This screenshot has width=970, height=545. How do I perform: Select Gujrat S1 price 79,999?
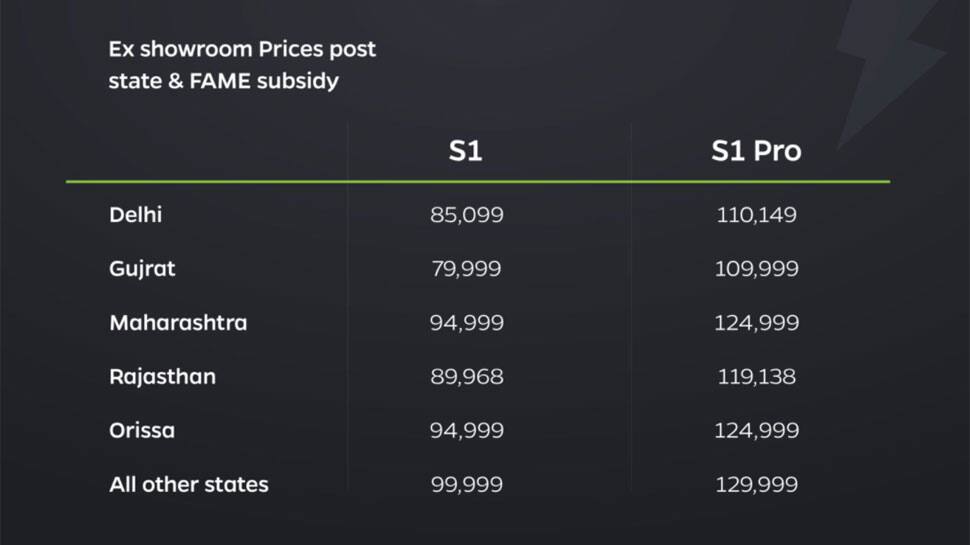click(466, 269)
